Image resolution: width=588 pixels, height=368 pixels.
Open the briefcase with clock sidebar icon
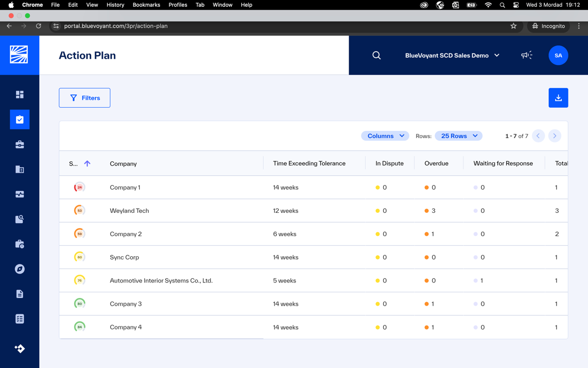tap(20, 244)
